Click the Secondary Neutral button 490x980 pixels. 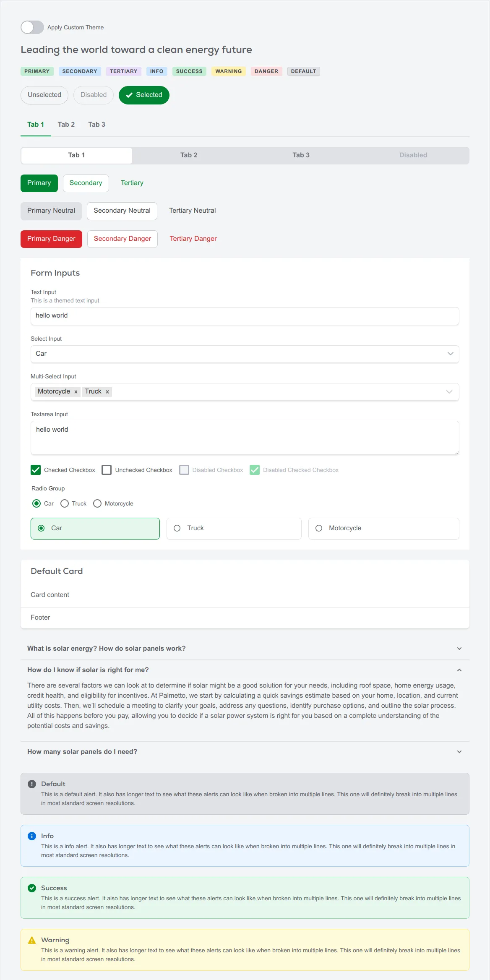[122, 211]
